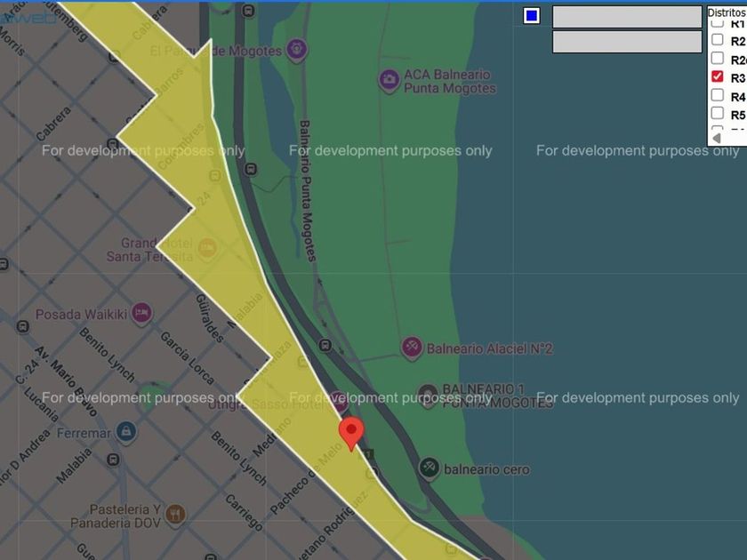This screenshot has width=747, height=560.
Task: Open the Posada Waikiki place label
Action: 82,315
